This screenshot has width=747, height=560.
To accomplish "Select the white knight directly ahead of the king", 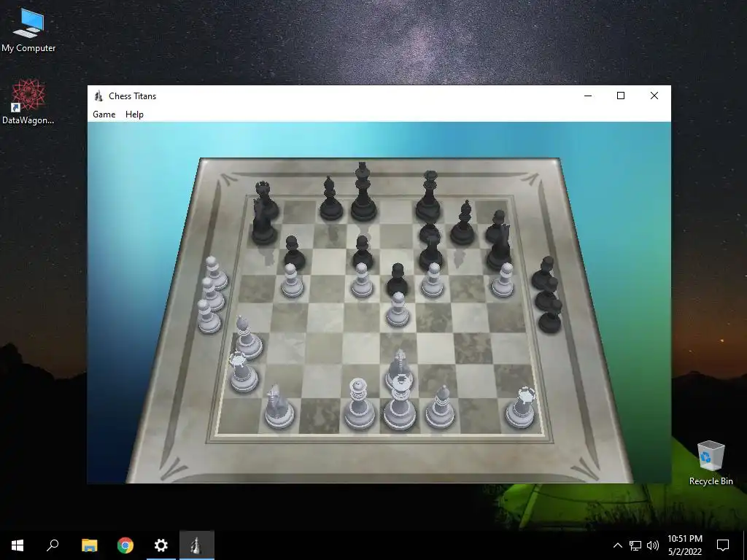I will click(x=399, y=365).
